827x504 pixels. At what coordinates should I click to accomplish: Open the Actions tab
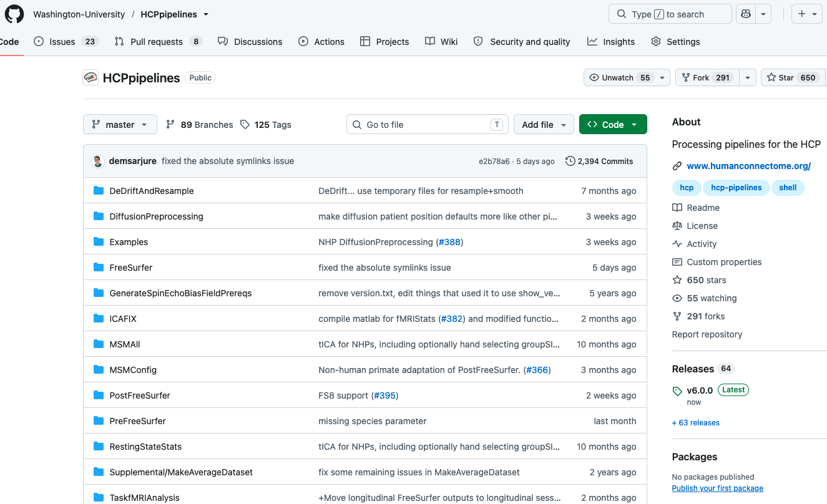tap(321, 42)
